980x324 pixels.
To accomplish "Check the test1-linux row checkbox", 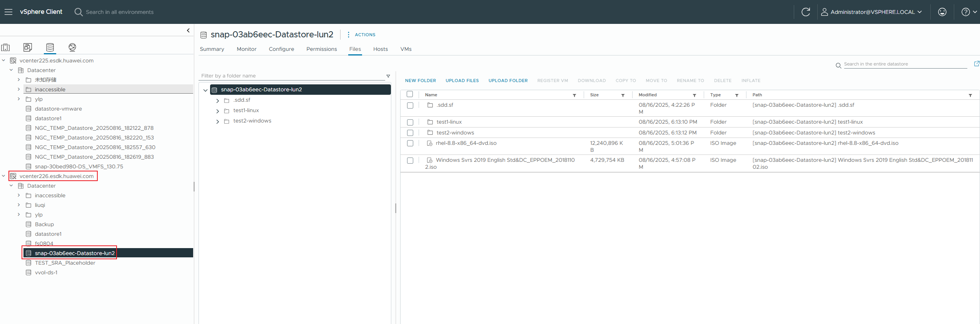I will pos(410,123).
